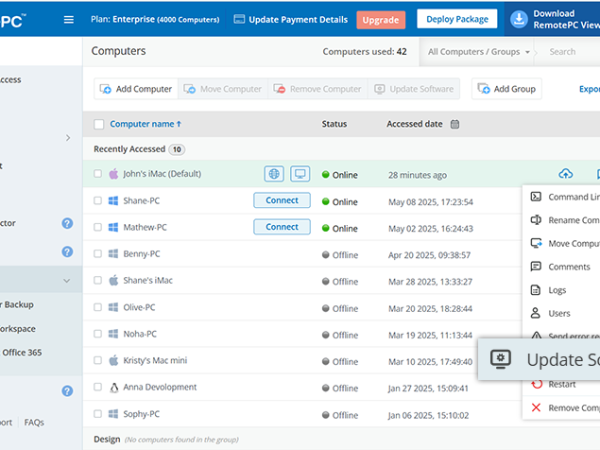Select the Benny-PC checkbox
The height and width of the screenshot is (450, 600).
98,254
